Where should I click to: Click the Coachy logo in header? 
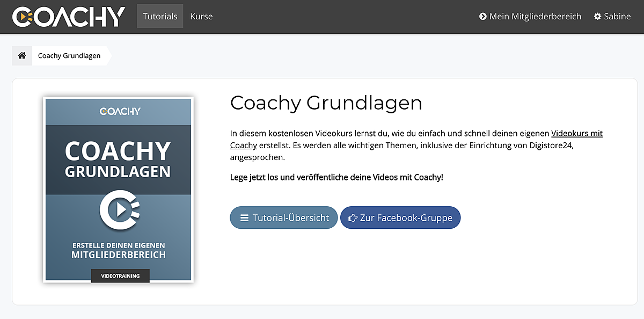(x=69, y=17)
